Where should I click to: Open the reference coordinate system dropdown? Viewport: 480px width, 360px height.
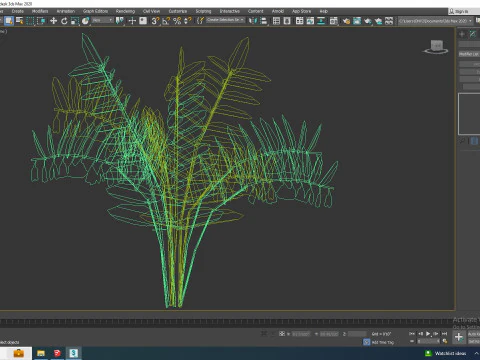(x=102, y=21)
